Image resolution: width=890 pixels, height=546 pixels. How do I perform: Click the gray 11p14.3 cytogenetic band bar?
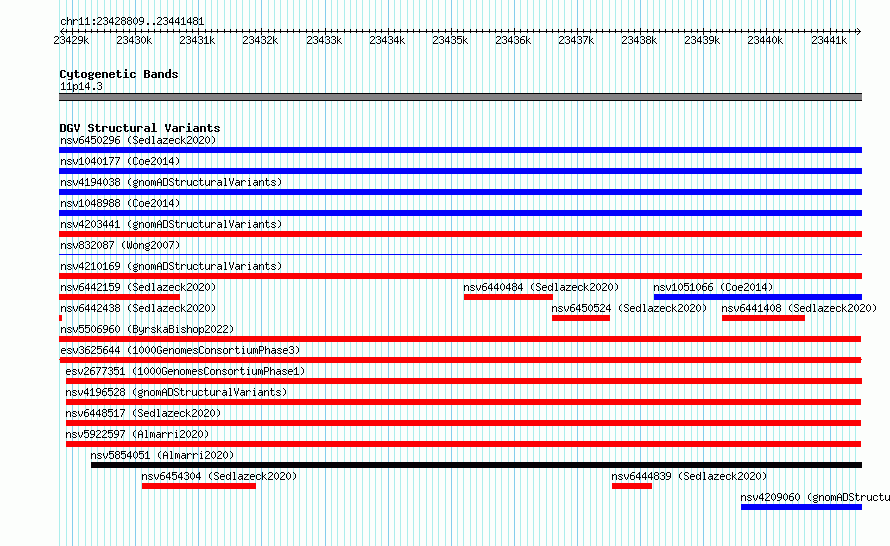pos(460,97)
